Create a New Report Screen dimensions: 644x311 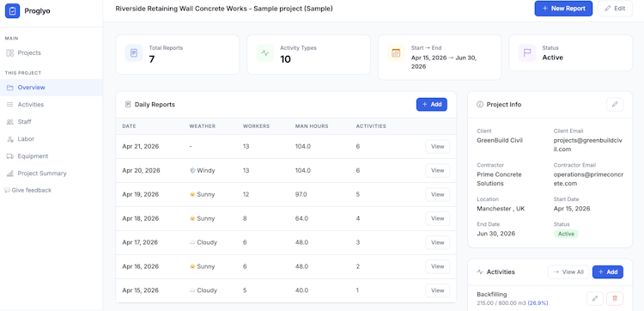point(563,9)
